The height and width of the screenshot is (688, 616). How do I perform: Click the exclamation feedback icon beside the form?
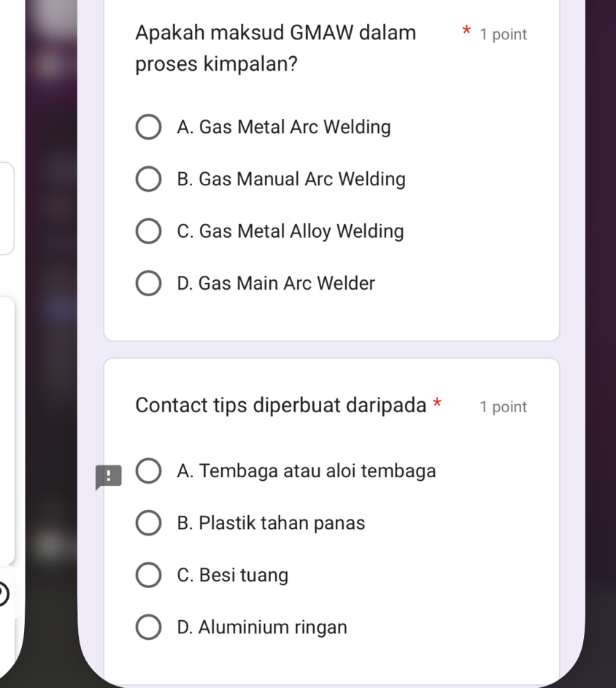tap(107, 477)
